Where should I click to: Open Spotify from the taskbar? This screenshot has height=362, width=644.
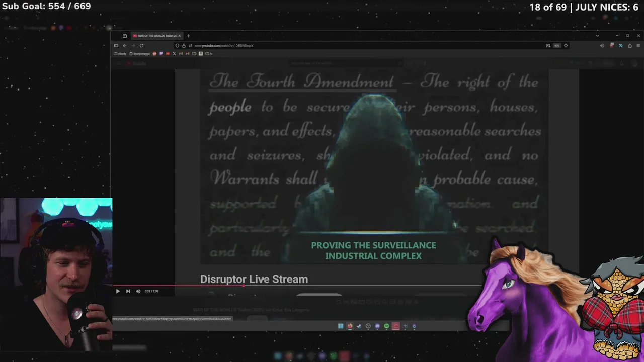pos(386,326)
